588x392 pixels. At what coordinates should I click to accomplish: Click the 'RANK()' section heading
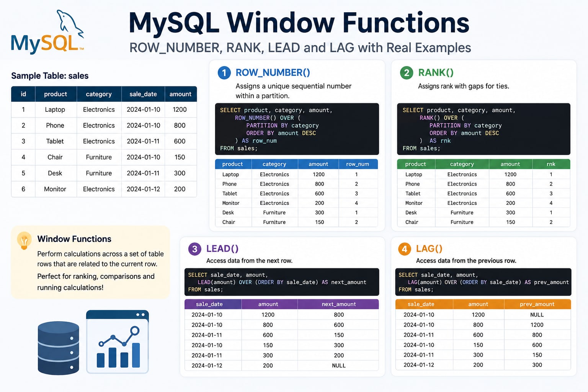(436, 73)
